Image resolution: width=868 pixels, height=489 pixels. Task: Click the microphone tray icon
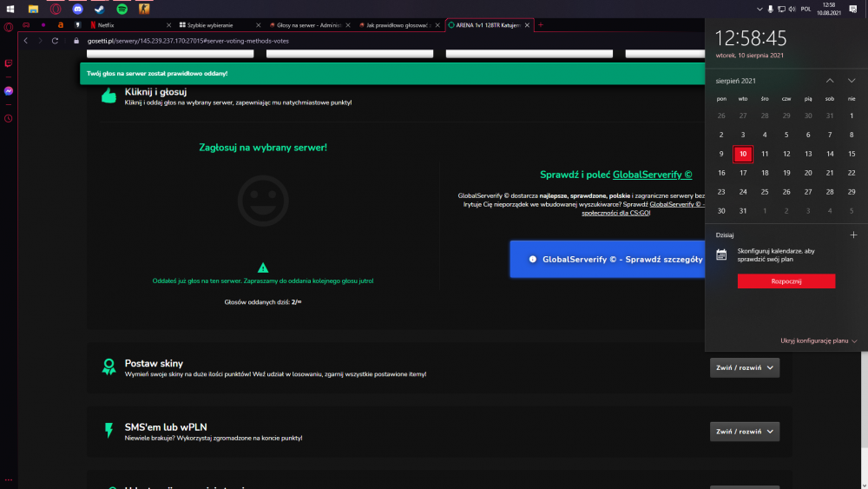click(770, 9)
